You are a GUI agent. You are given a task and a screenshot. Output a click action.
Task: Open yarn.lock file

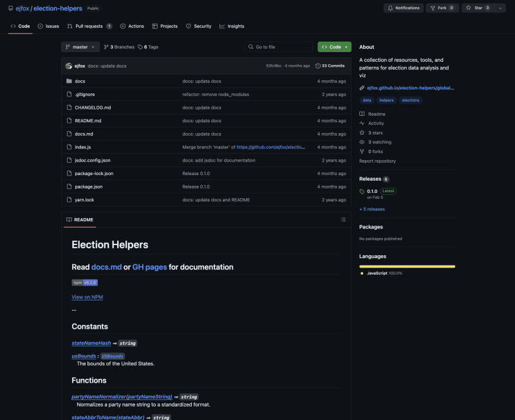tap(84, 200)
